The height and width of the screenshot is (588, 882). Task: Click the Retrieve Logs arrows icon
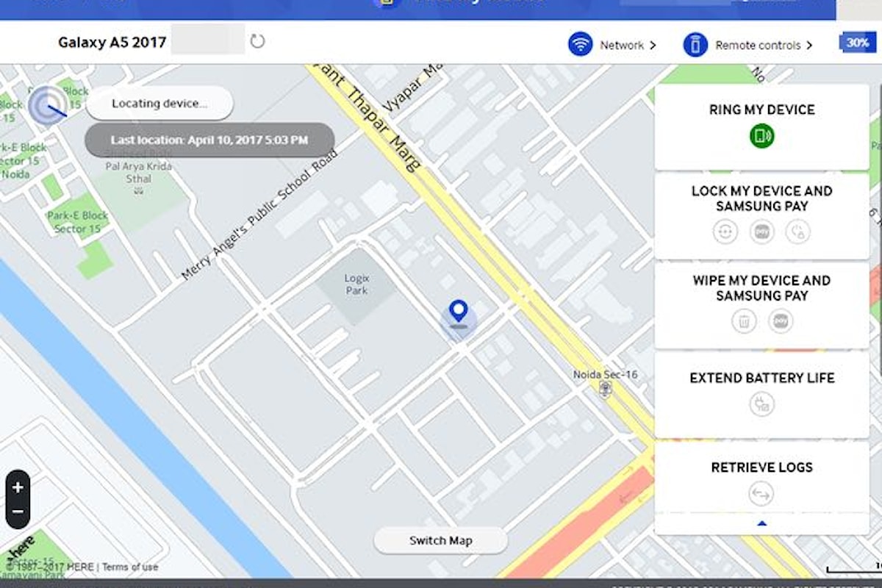click(x=761, y=494)
